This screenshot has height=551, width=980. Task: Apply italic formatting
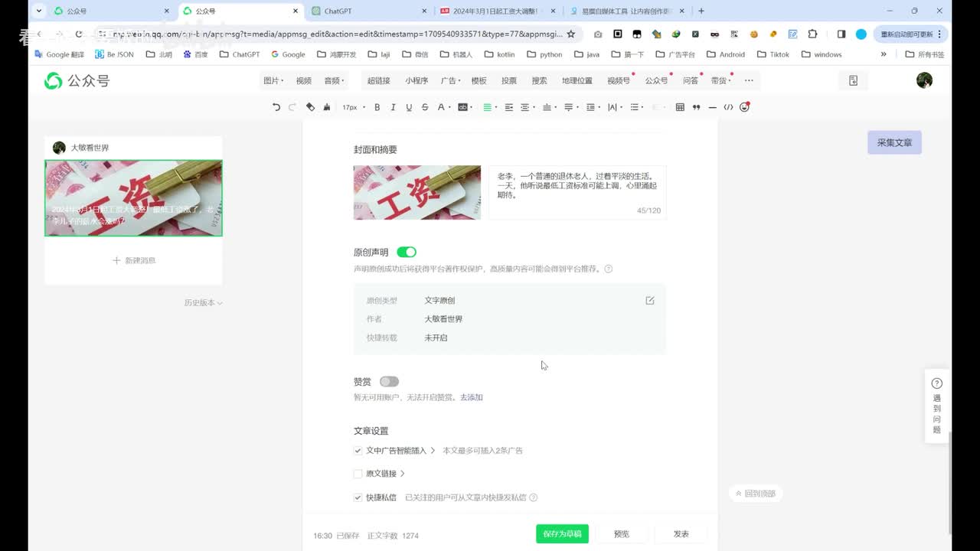[393, 107]
